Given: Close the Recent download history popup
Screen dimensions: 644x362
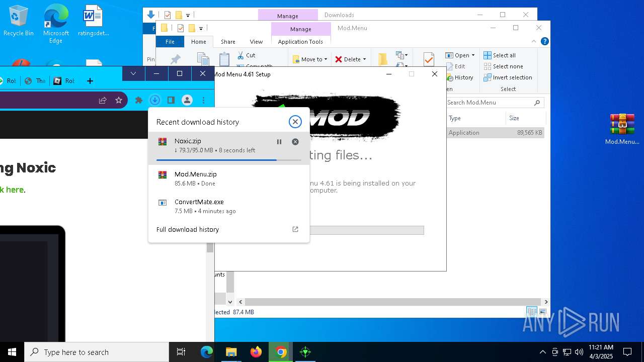Looking at the screenshot, I should pos(295,122).
